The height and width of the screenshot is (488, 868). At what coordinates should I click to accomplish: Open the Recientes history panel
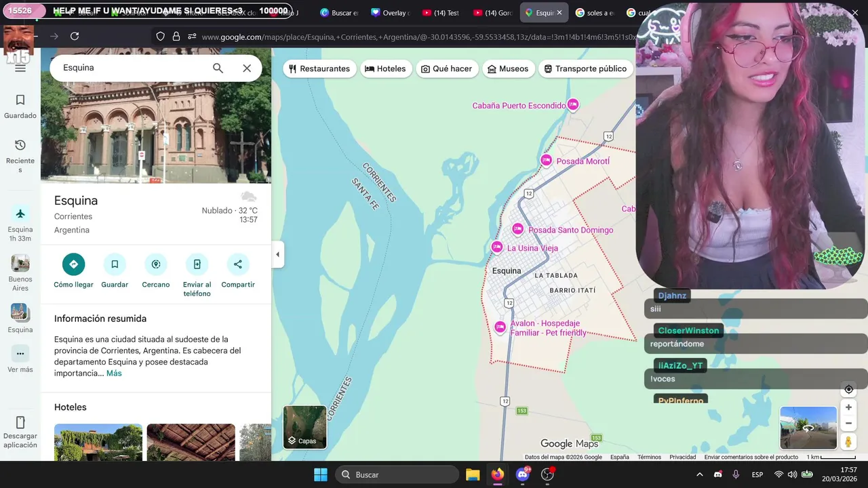20,156
